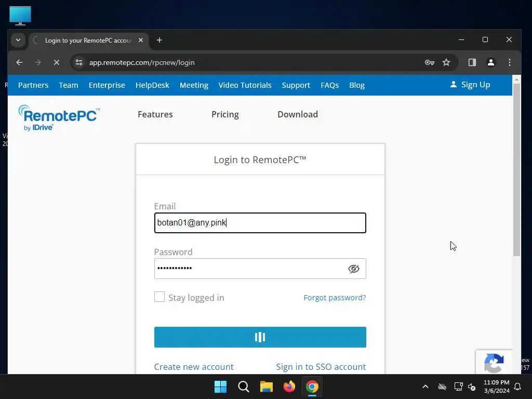
Task: Click the blue login button
Action: click(260, 337)
